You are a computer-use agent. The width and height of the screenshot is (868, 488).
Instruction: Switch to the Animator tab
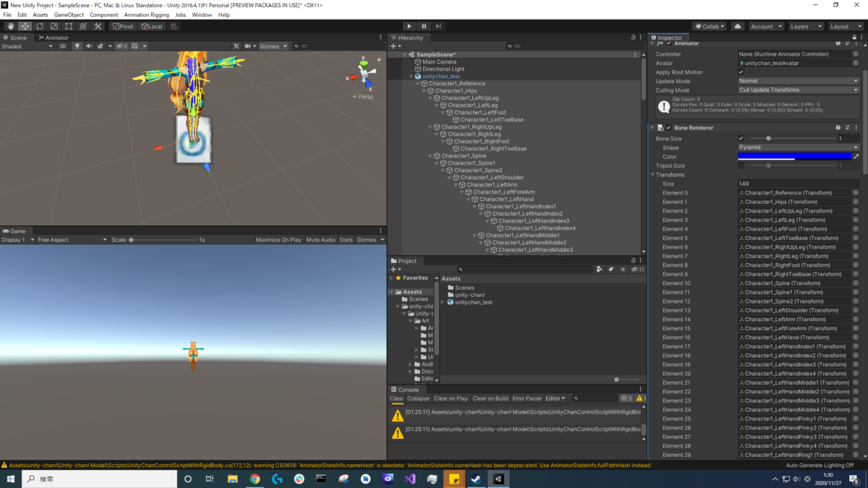[x=54, y=38]
